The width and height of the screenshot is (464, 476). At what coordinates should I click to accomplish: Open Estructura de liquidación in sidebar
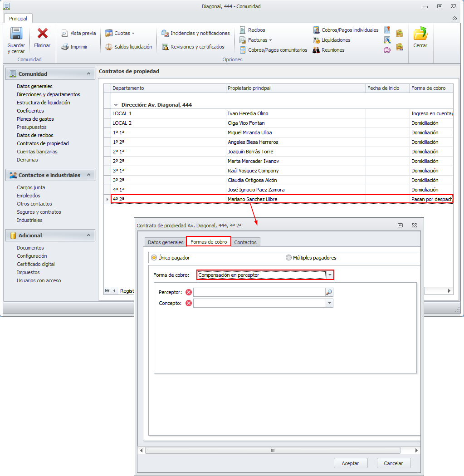44,103
